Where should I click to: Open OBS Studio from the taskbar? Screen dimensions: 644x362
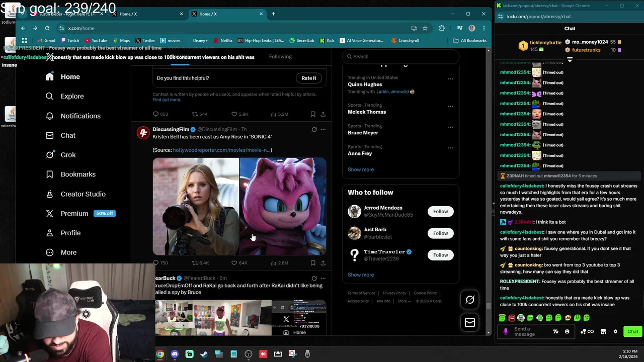tap(248, 354)
